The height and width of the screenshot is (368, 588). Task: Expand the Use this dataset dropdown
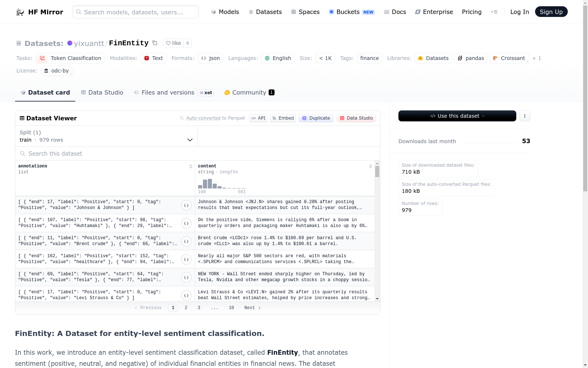point(457,116)
